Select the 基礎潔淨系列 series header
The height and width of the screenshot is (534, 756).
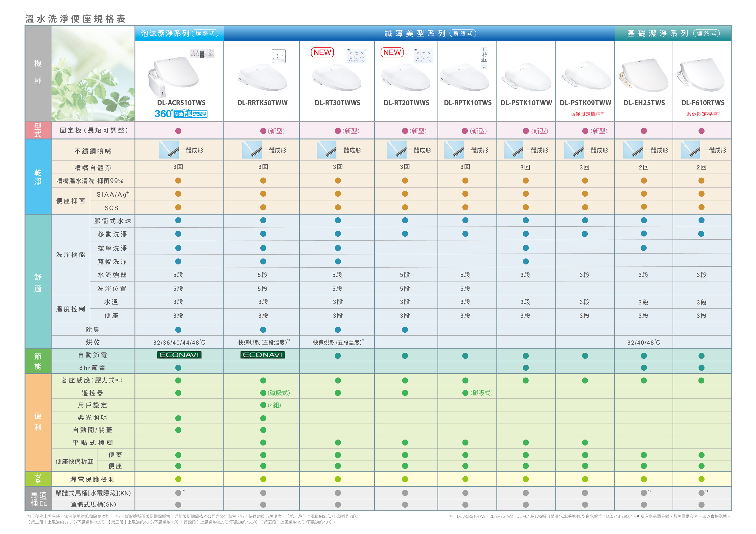(x=673, y=33)
